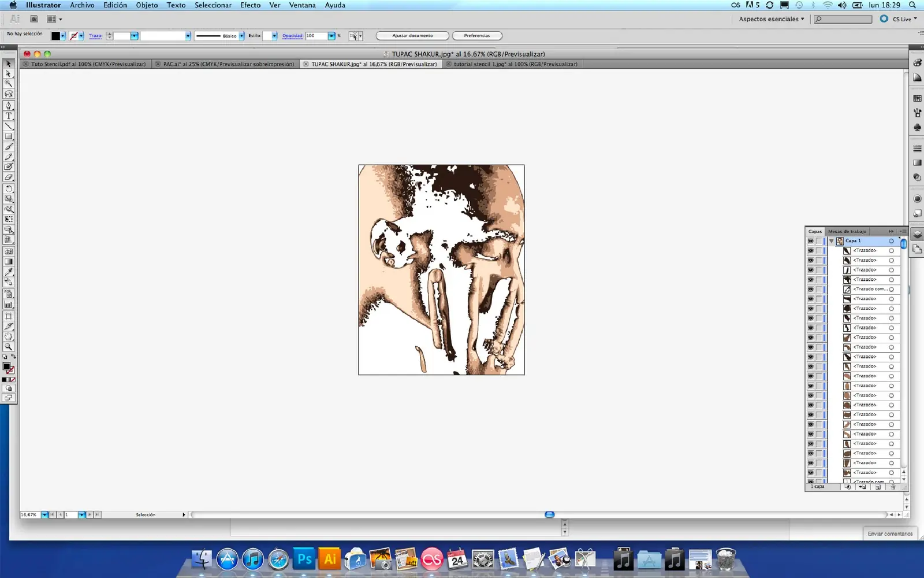Click the black fill color swatch in control bar

click(55, 36)
